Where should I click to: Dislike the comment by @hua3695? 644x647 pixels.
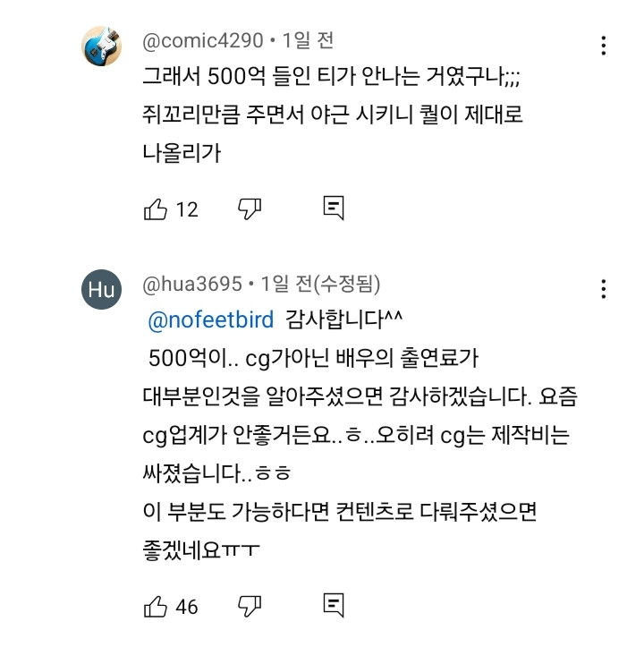[x=249, y=606]
